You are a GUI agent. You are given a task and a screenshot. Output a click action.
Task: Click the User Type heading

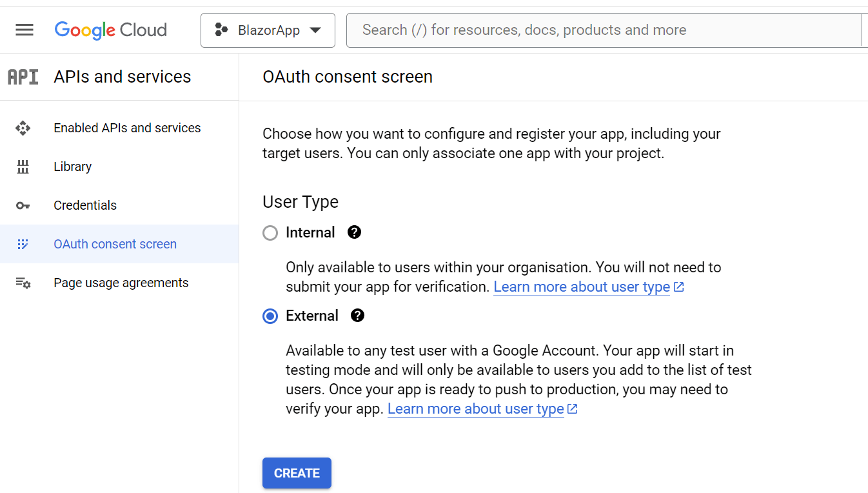[301, 202]
